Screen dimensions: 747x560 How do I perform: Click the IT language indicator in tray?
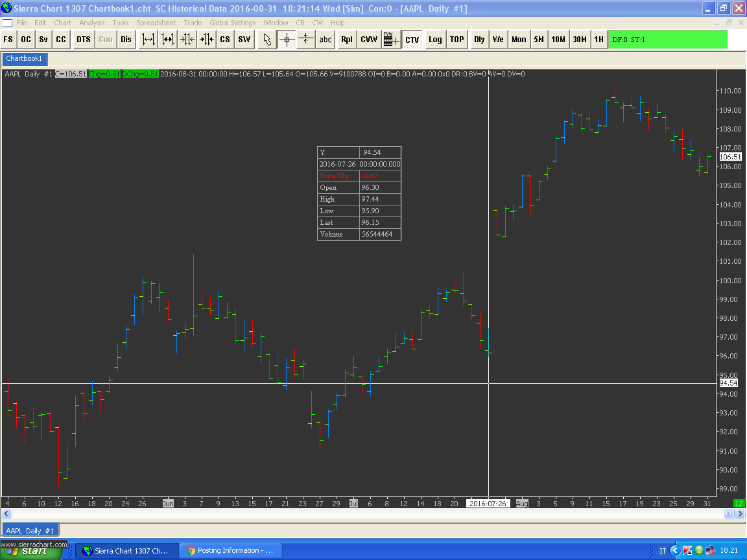662,551
